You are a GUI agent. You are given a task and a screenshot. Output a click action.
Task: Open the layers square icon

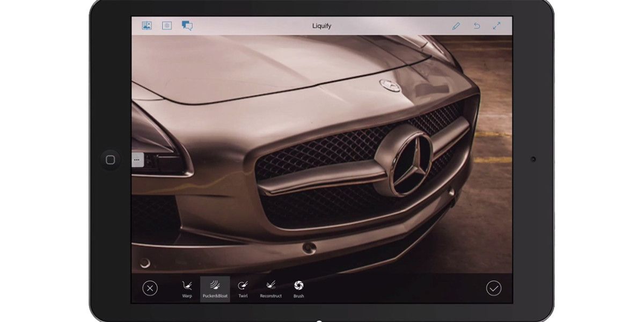tap(167, 25)
